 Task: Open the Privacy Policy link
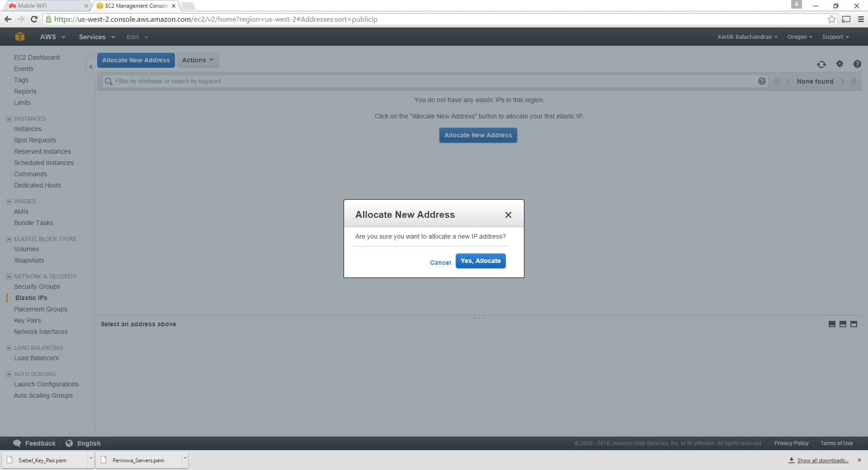(x=791, y=443)
